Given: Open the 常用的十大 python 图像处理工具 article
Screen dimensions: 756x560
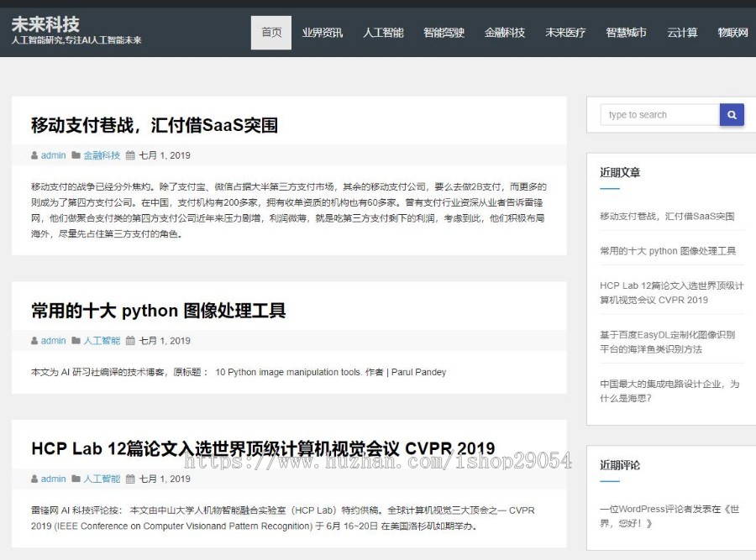Looking at the screenshot, I should click(x=157, y=310).
